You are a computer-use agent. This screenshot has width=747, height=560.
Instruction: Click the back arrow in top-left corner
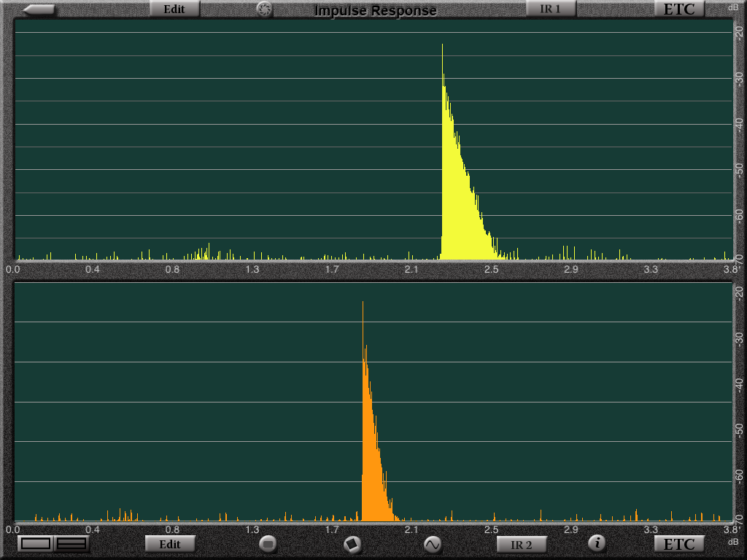tap(39, 9)
